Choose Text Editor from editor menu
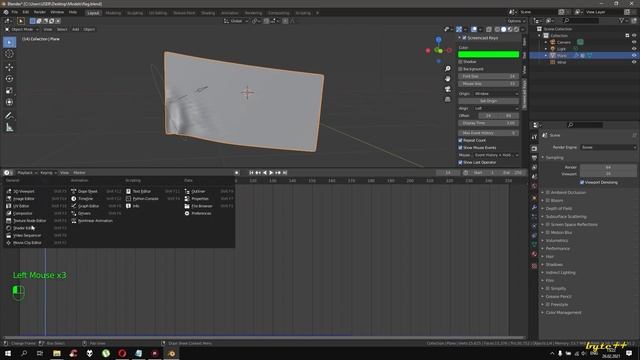The height and width of the screenshot is (360, 640). (153, 191)
